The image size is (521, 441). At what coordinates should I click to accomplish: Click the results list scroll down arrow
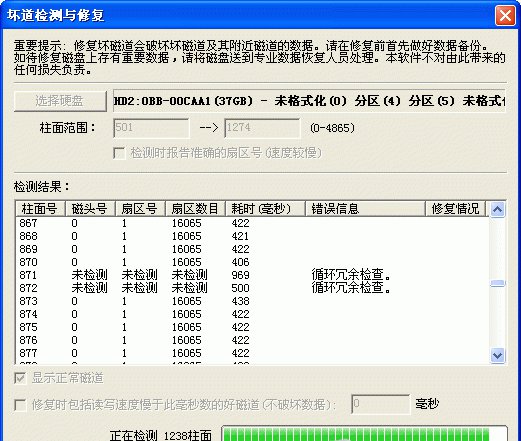point(498,355)
